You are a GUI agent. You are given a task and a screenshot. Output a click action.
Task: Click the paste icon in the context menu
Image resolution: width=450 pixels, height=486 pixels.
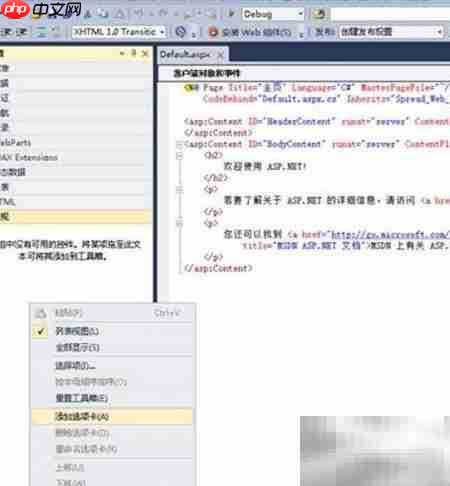40,313
